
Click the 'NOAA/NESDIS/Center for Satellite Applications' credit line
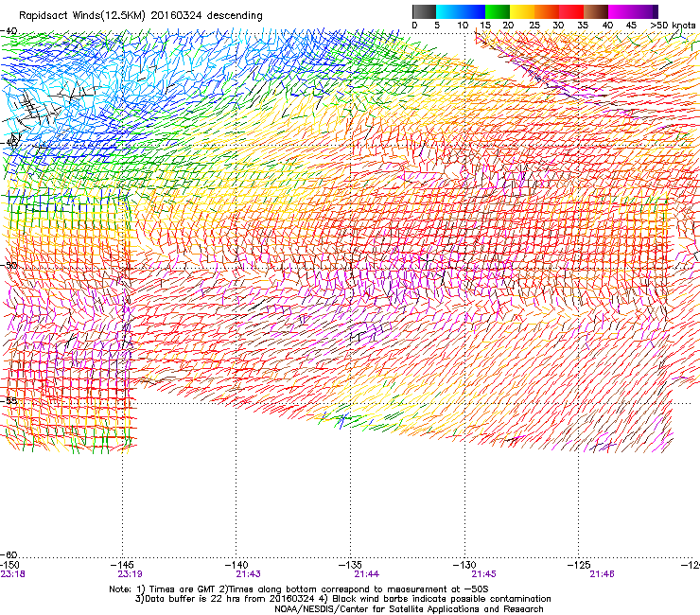(409, 609)
